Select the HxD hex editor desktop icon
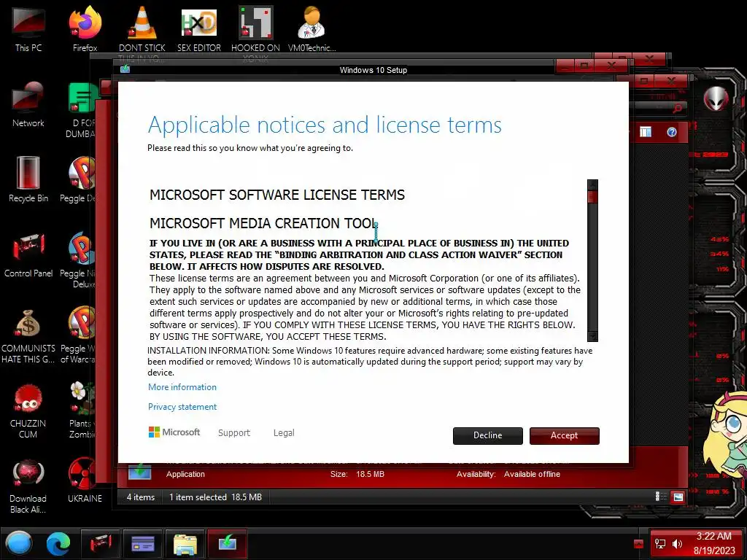747x560 pixels. [x=198, y=28]
